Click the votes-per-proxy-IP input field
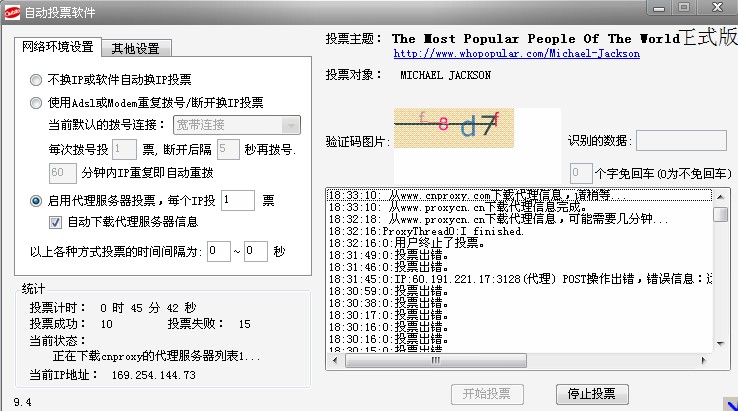 (x=238, y=200)
